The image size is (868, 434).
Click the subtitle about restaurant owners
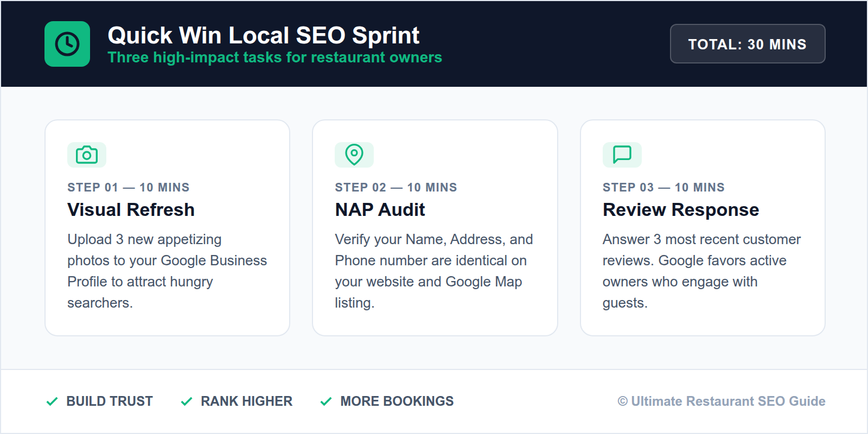(275, 58)
